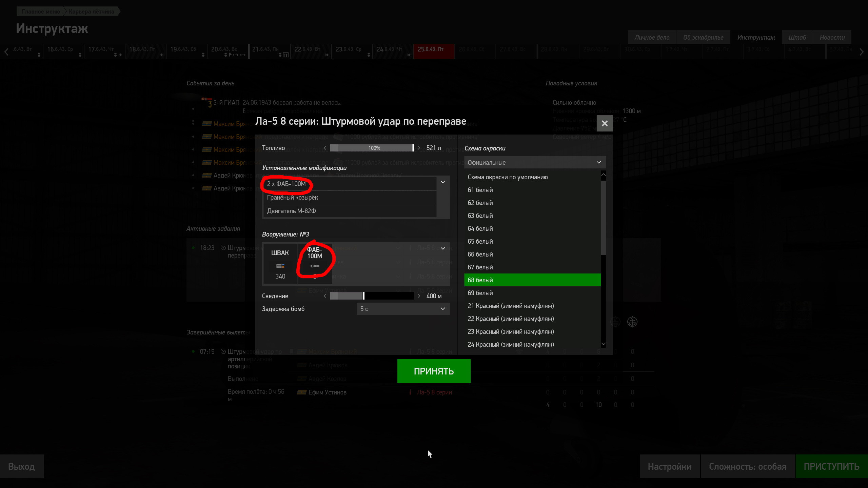This screenshot has height=488, width=868.
Task: Select ФАБ-100М bomb weapon icon
Action: pyautogui.click(x=315, y=264)
